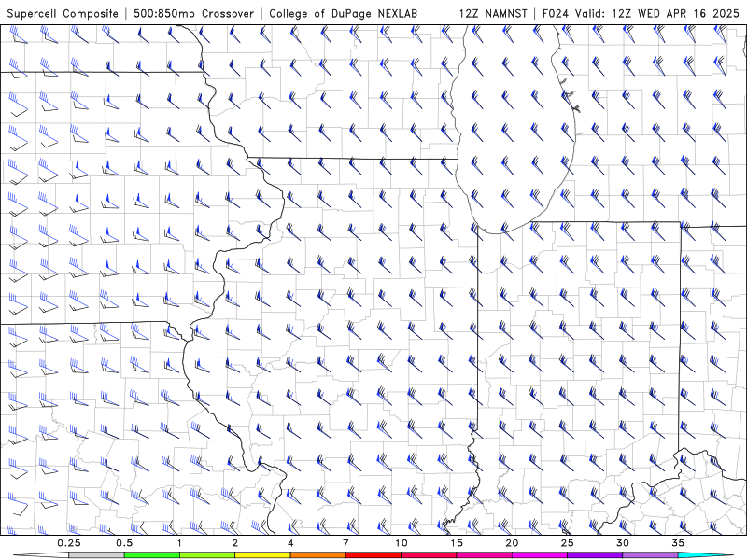Click the scale label 1
Screen dimensions: 747x560
(179, 543)
